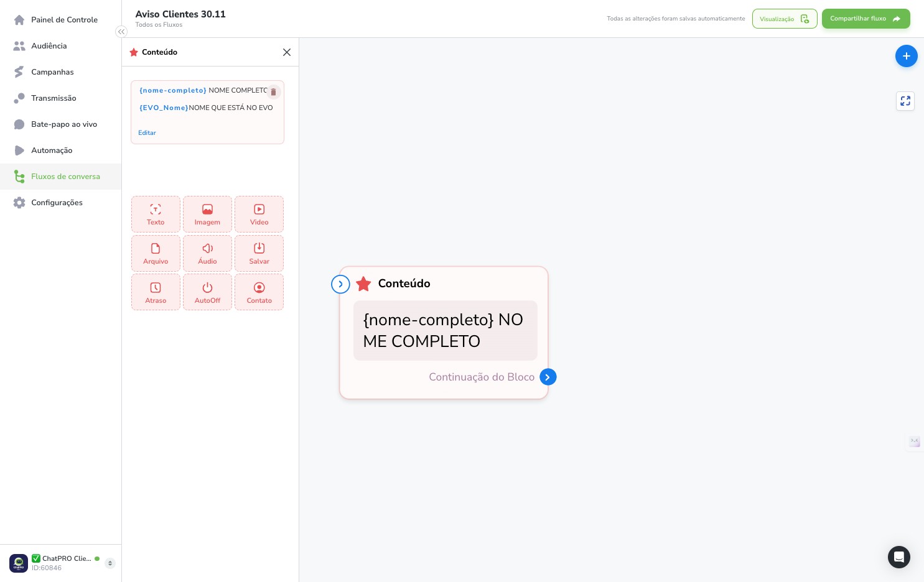The width and height of the screenshot is (924, 582).
Task: Open the Transmissão icon
Action: click(19, 98)
